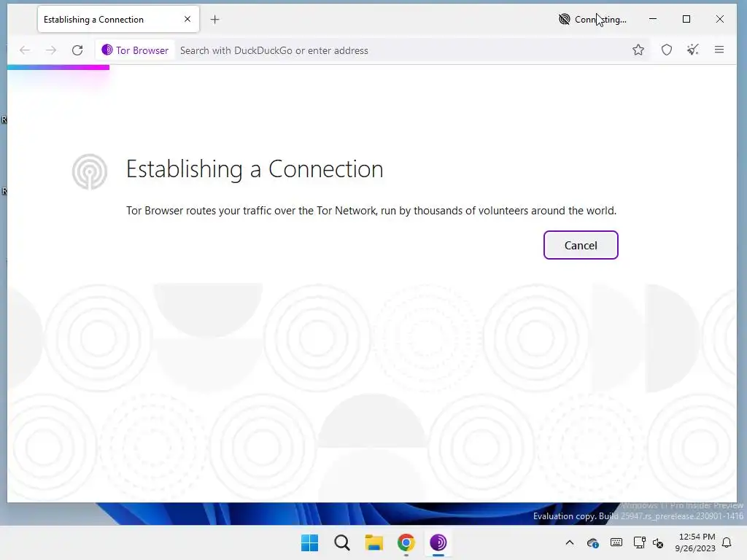Open the touch keyboard tray icon

tap(616, 542)
